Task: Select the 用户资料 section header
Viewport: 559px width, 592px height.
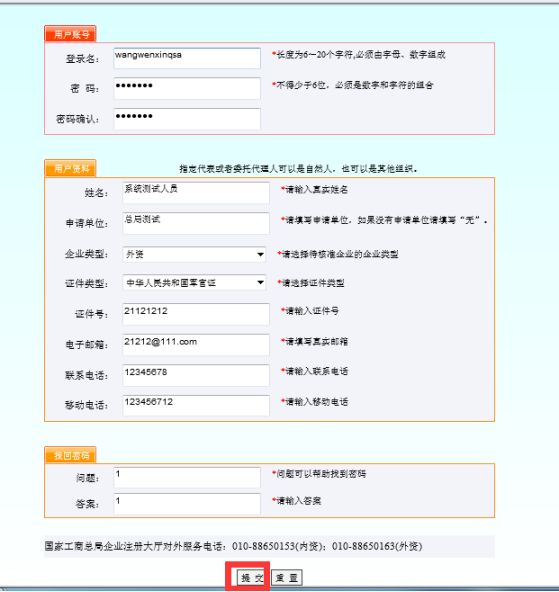Action: point(70,168)
